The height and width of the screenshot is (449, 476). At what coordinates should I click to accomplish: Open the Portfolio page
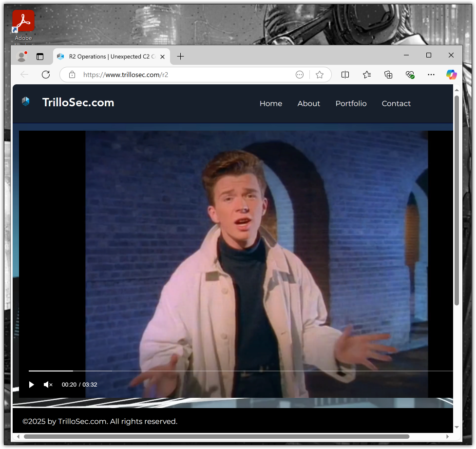click(x=351, y=103)
